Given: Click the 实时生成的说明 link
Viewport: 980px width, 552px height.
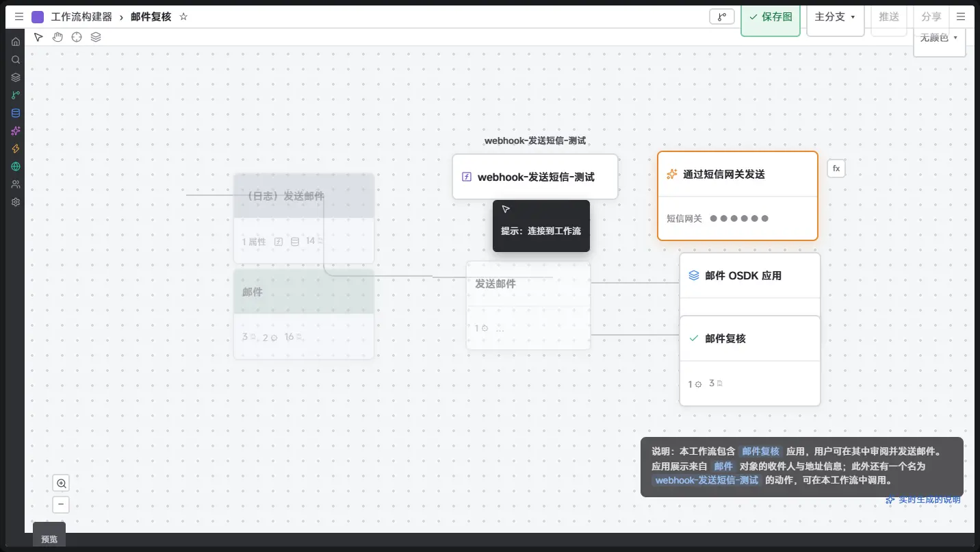Looking at the screenshot, I should [x=923, y=499].
